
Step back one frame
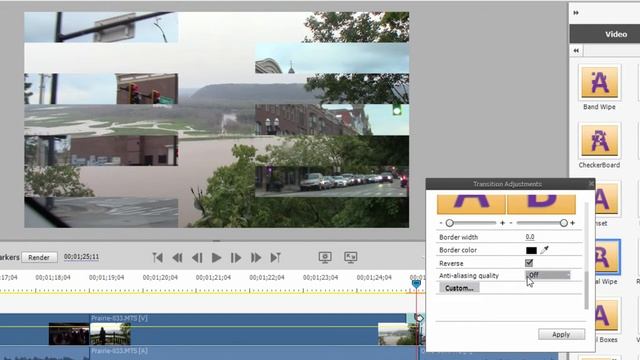tap(197, 258)
